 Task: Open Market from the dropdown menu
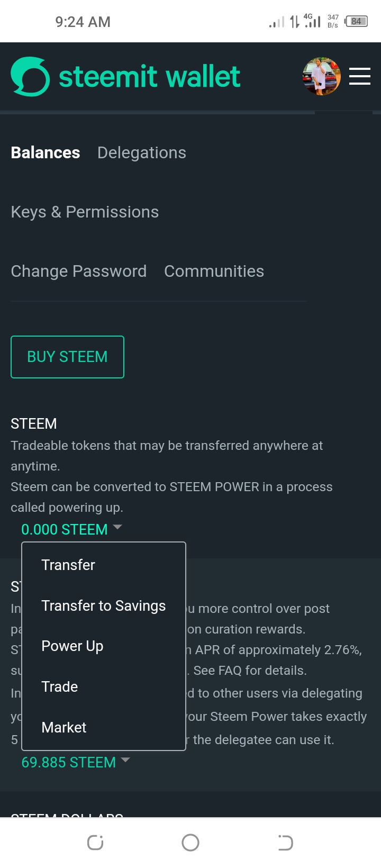64,727
